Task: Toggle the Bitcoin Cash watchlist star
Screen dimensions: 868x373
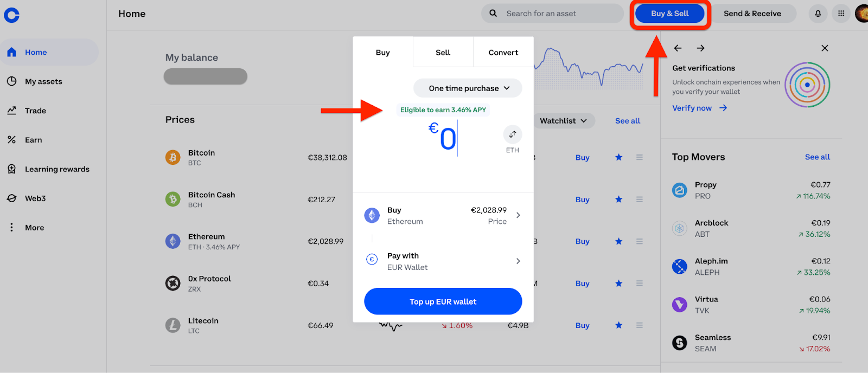Action: click(618, 199)
